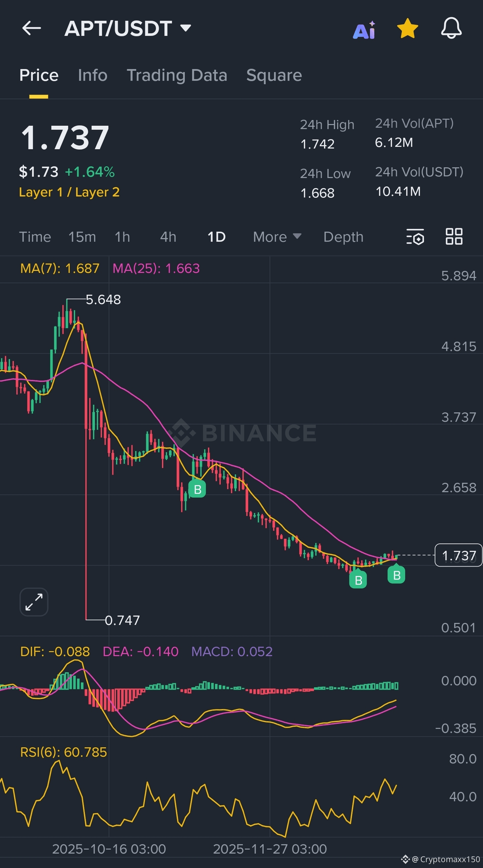Open the AI analysis icon
The width and height of the screenshot is (483, 868).
pos(364,30)
